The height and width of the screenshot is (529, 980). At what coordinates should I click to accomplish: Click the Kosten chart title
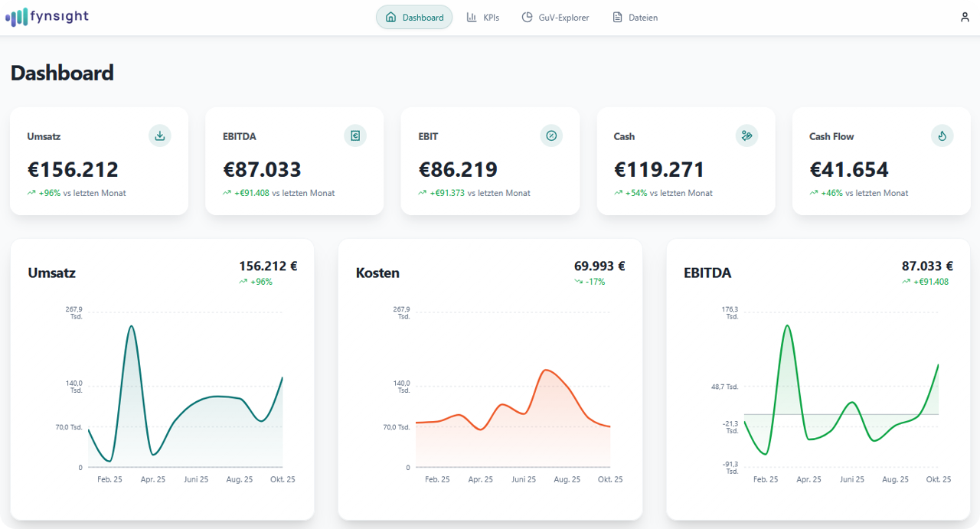[x=377, y=273]
